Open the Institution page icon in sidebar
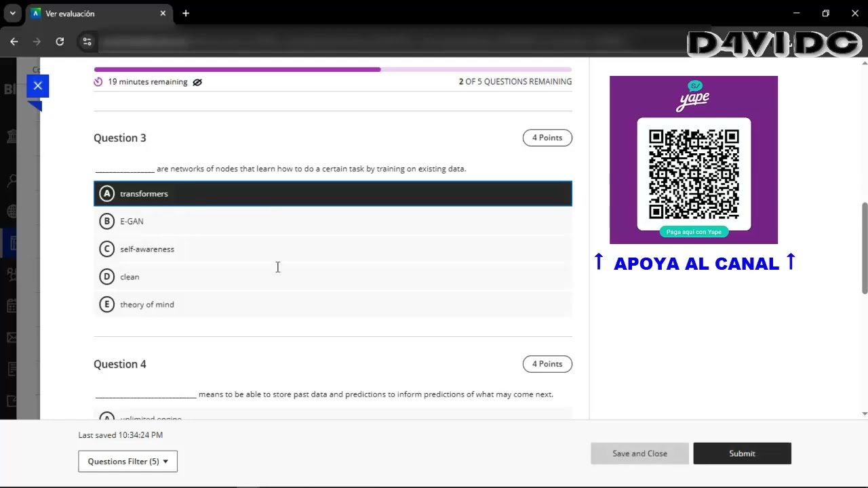This screenshot has width=868, height=488. coord(12,137)
